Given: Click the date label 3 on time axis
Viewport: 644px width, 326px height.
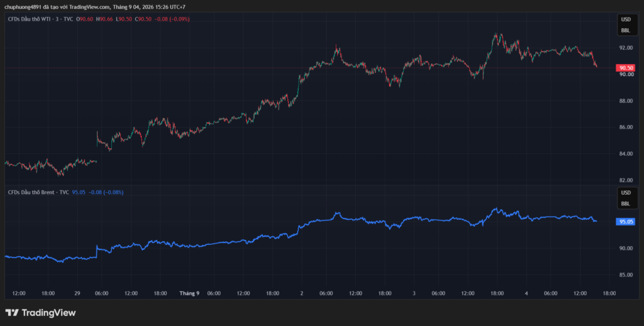Looking at the screenshot, I should [x=414, y=293].
